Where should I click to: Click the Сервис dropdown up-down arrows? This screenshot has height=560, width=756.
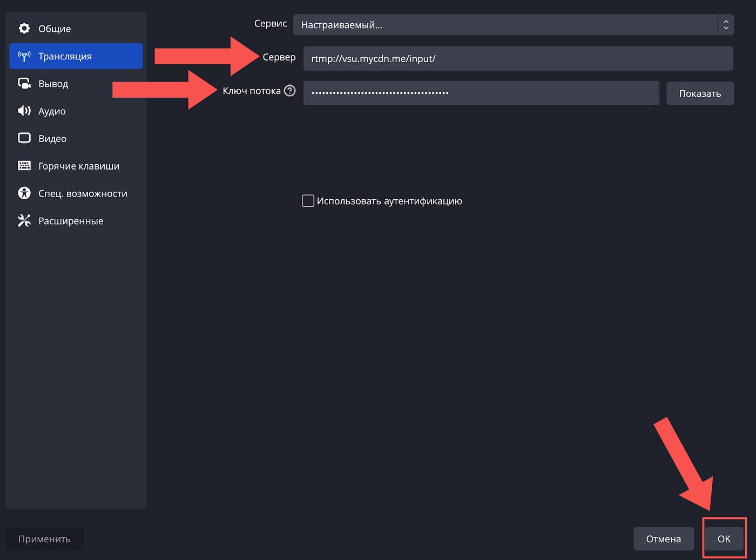point(726,25)
